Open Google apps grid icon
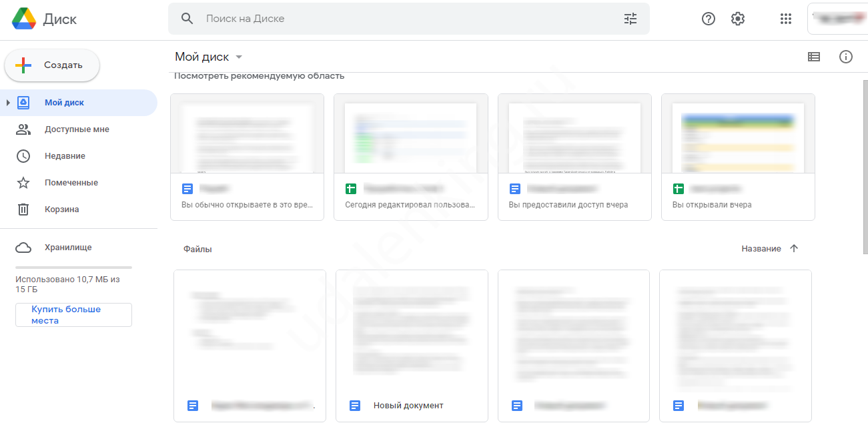This screenshot has height=427, width=868. (x=786, y=19)
